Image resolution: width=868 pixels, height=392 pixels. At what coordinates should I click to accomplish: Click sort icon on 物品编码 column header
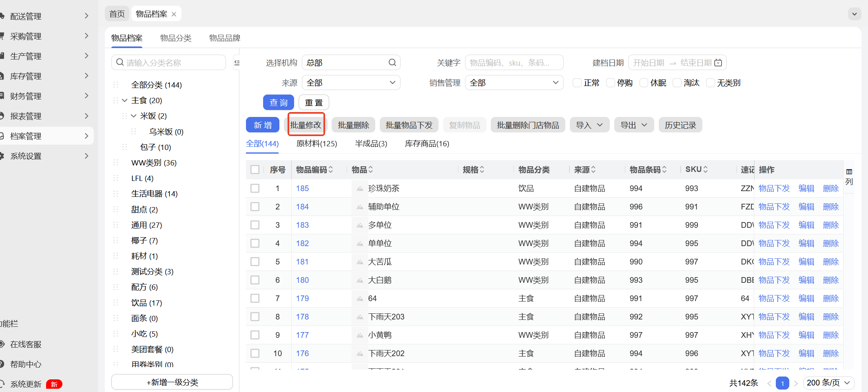tap(331, 170)
